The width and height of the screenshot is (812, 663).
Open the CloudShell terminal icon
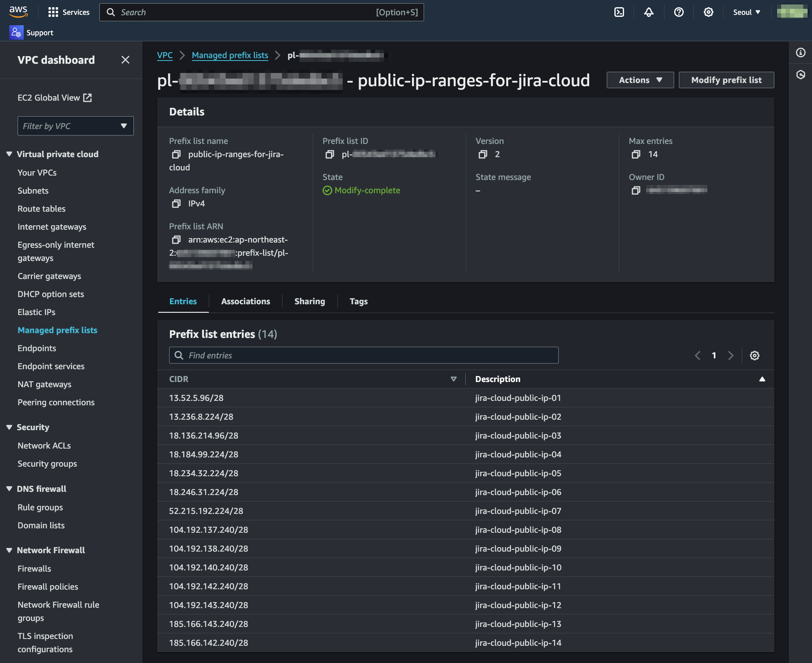tap(619, 12)
